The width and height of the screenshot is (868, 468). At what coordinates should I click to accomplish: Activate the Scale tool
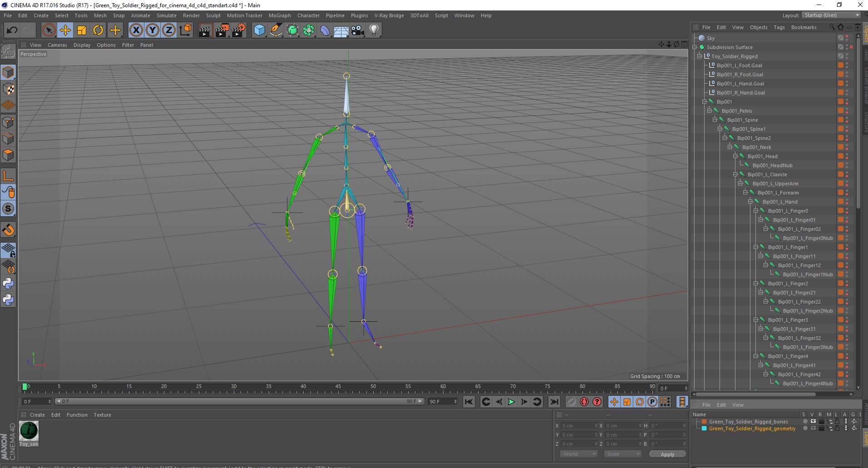(82, 30)
